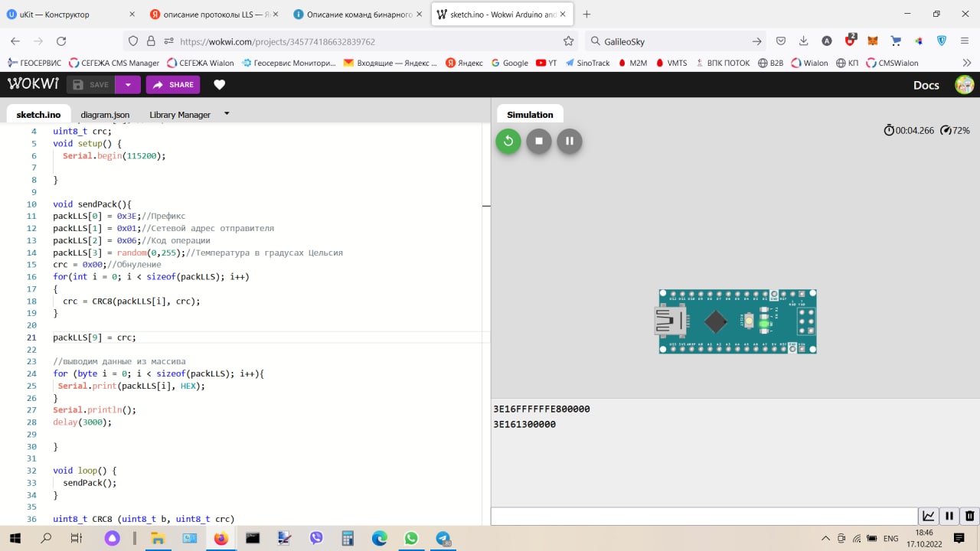Open user avatar profile menu
The image size is (980, 551).
click(964, 85)
